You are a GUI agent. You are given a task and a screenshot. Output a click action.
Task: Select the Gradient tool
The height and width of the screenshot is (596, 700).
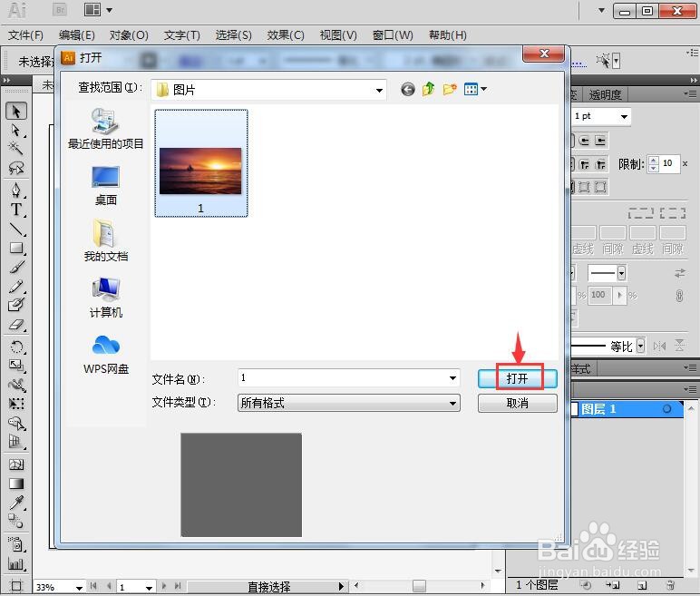(16, 484)
